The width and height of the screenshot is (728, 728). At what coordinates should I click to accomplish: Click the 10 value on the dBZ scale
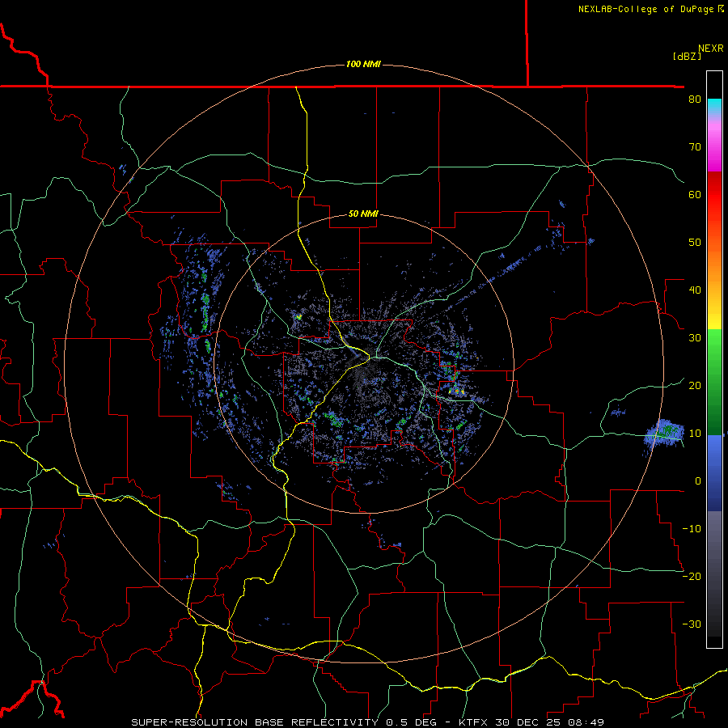(x=695, y=434)
